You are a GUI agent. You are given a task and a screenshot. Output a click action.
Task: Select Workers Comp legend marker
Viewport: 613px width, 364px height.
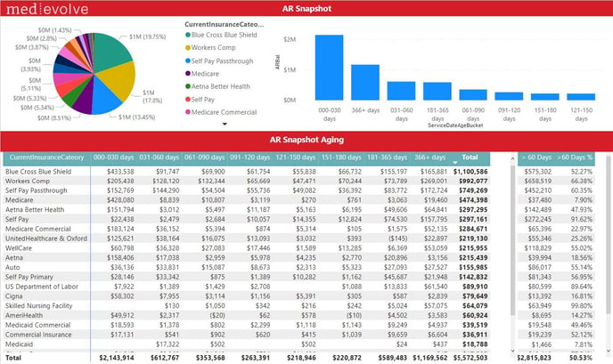tap(186, 46)
